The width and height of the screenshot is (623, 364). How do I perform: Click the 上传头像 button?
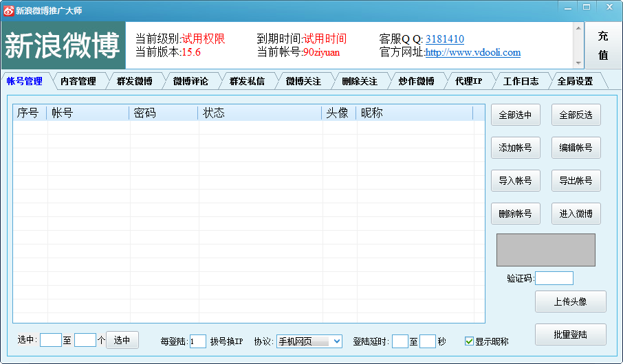570,302
